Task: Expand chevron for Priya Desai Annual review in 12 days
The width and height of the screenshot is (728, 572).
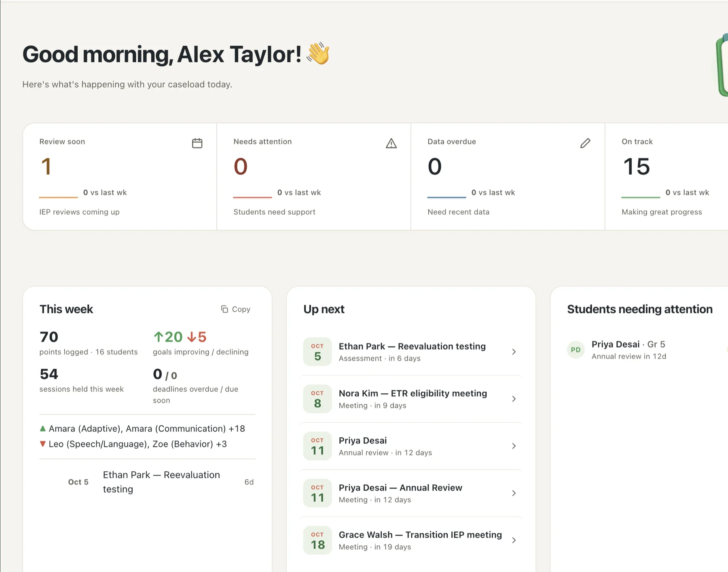Action: 514,446
